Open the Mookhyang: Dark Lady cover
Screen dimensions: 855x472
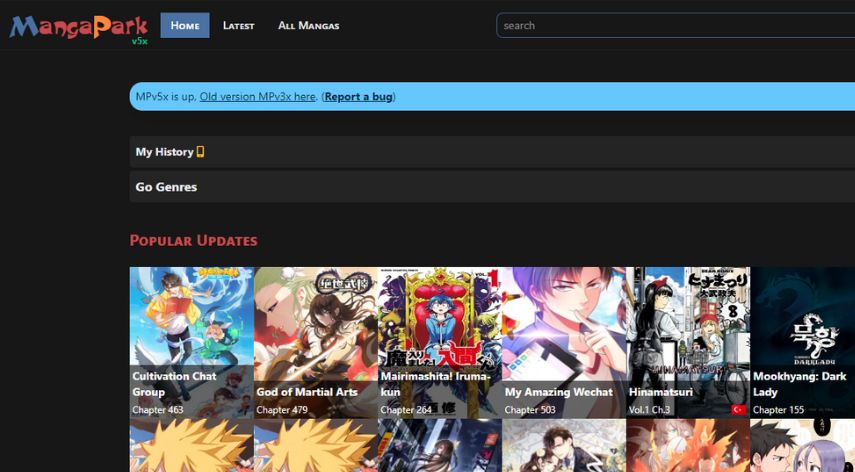pyautogui.click(x=803, y=342)
